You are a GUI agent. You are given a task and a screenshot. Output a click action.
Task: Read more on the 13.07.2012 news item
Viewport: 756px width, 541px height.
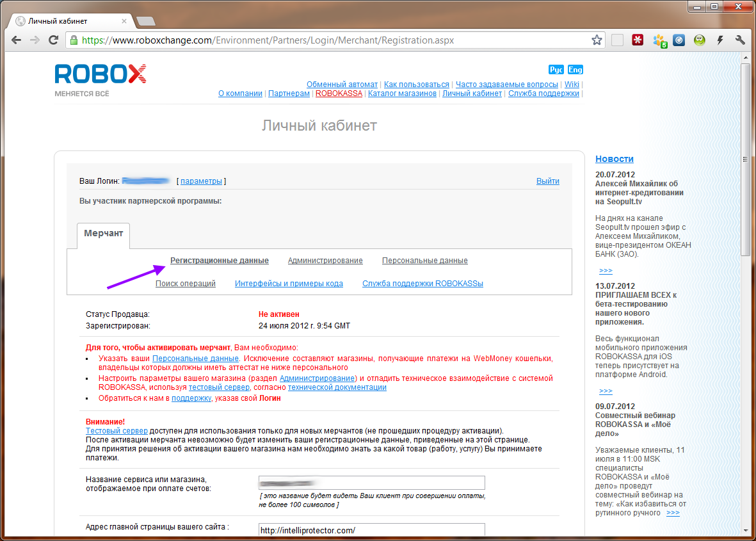606,391
